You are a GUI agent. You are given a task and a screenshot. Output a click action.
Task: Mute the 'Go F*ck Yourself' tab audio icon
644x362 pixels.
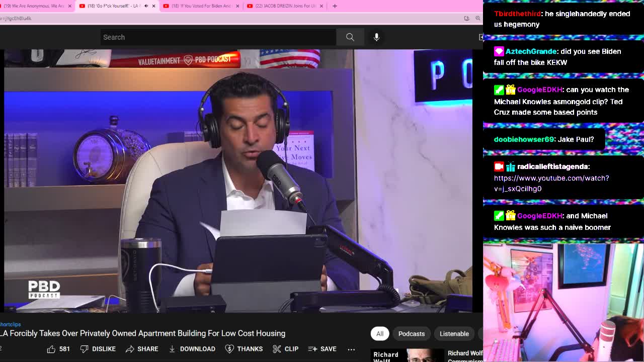click(146, 6)
